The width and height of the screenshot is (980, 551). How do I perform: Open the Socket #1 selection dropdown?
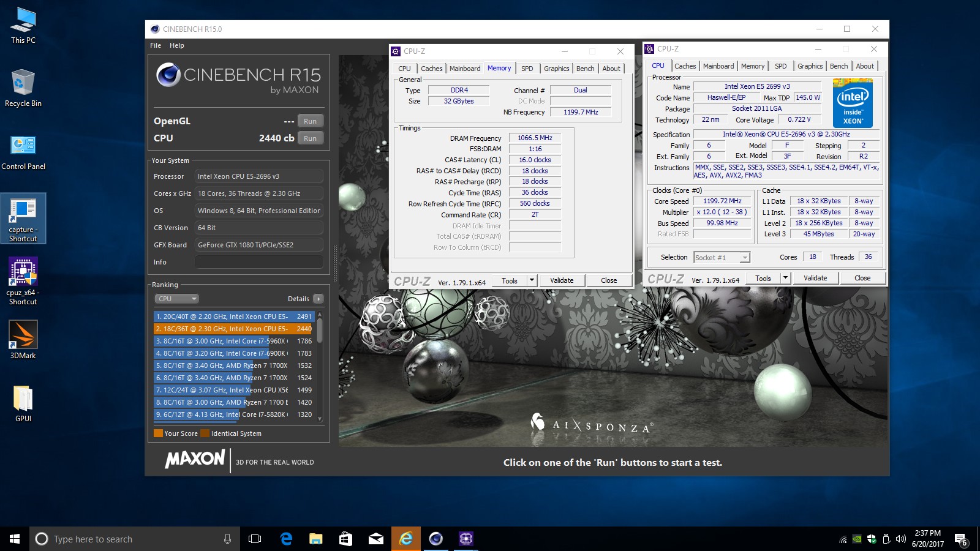[x=722, y=258]
